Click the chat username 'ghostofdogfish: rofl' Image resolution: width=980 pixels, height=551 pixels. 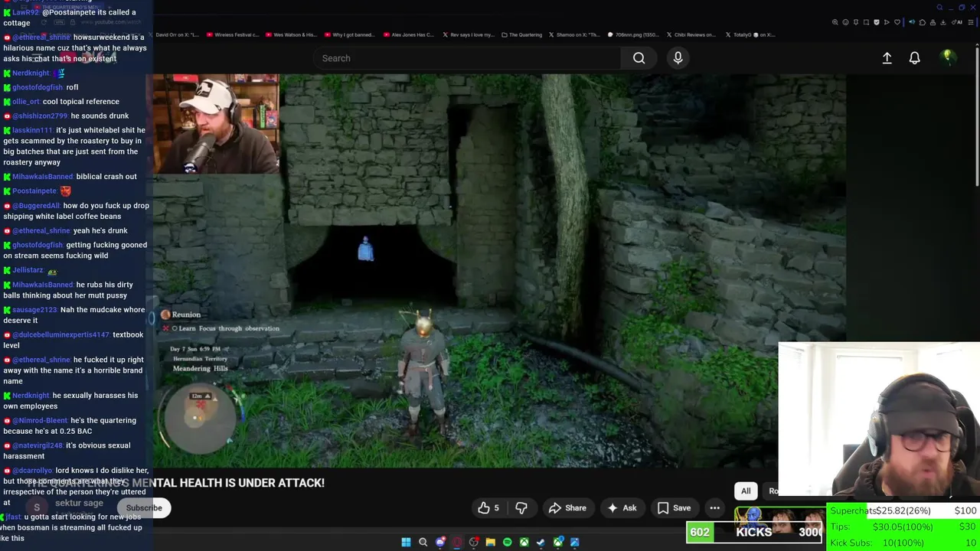(x=38, y=87)
